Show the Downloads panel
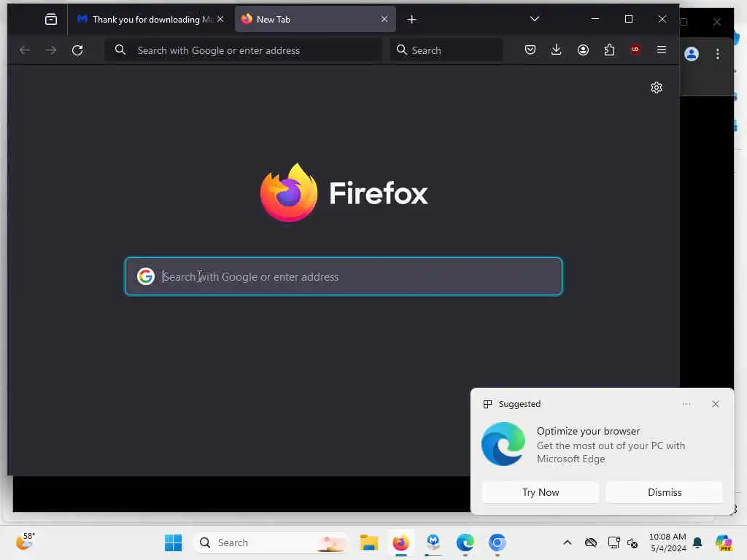 pos(556,50)
